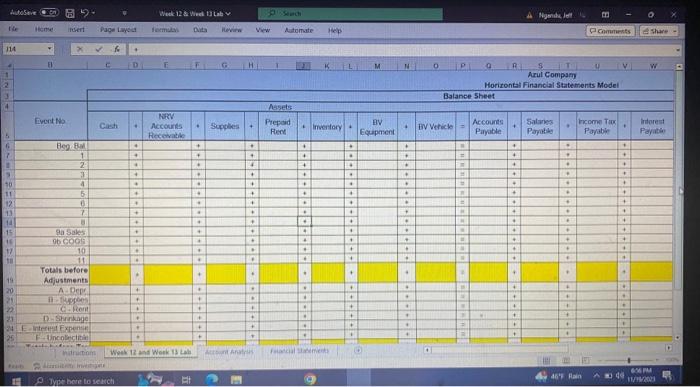Open the Formulas tab

[x=165, y=30]
